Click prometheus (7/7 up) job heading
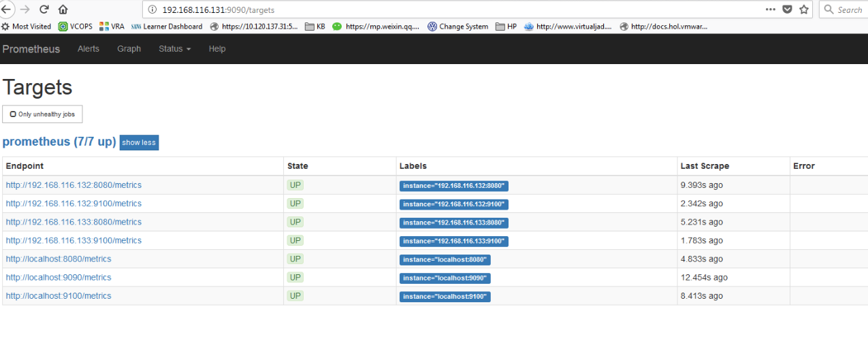This screenshot has width=868, height=358. (x=59, y=142)
